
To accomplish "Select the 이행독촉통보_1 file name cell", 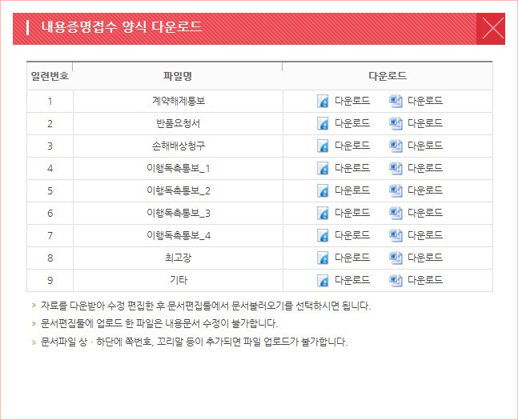I will 178,168.
